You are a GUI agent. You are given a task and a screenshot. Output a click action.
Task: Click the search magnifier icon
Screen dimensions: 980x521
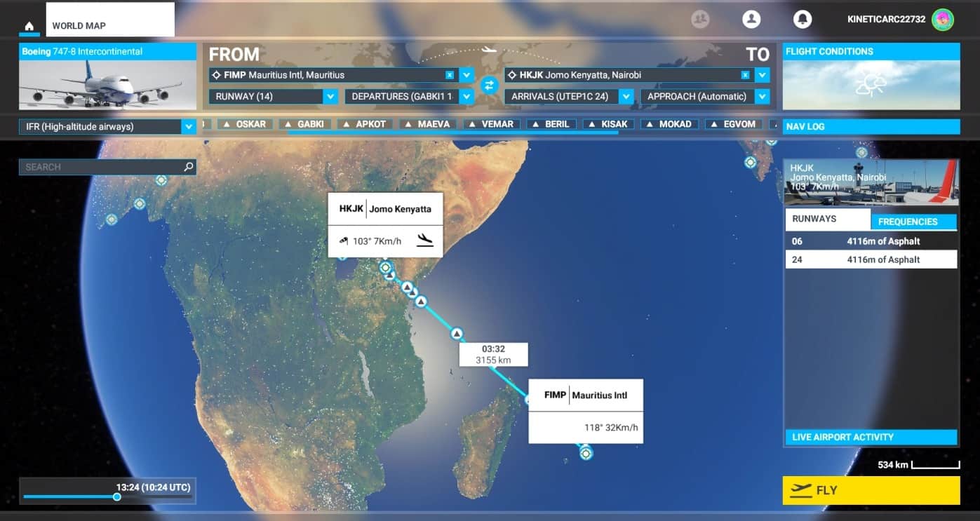click(x=188, y=167)
